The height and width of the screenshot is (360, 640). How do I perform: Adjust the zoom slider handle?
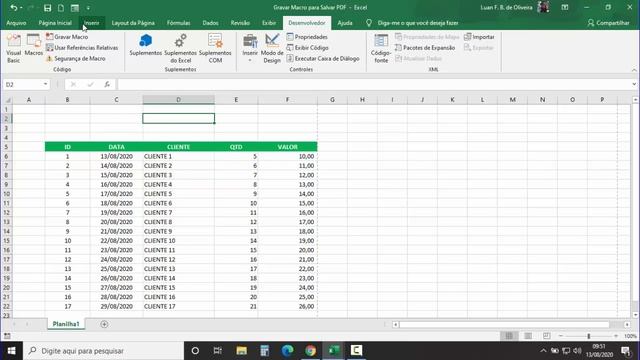pyautogui.click(x=589, y=336)
